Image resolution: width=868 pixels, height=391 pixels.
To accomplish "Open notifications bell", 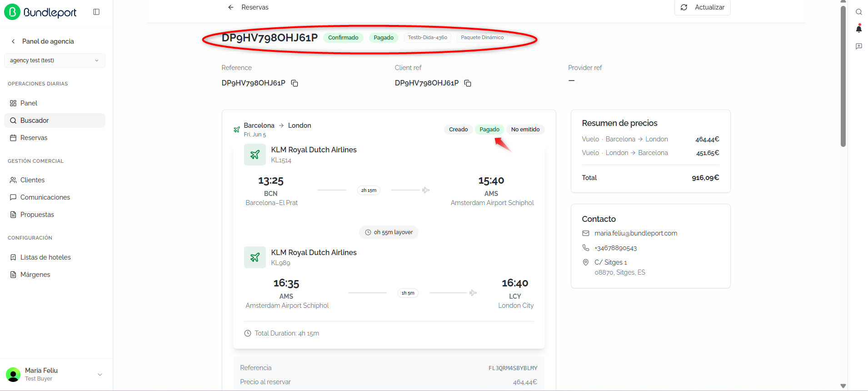I will (x=859, y=29).
